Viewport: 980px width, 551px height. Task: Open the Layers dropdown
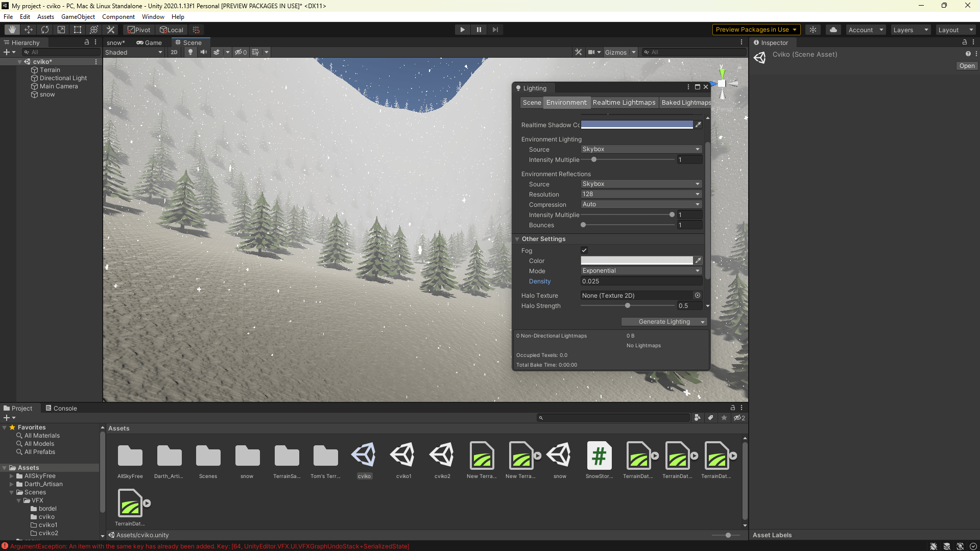click(911, 30)
